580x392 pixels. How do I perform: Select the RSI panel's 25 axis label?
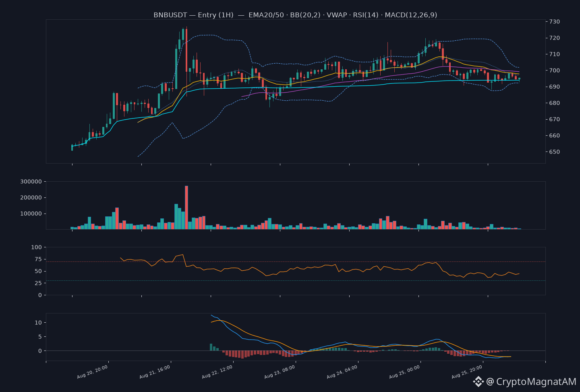coord(38,283)
